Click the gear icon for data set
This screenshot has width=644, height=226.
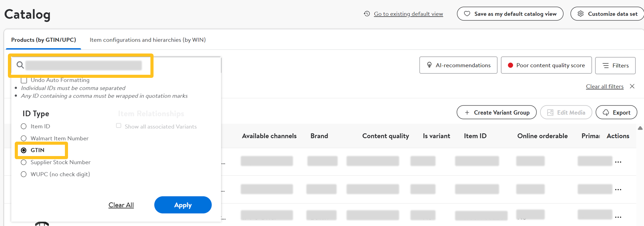[580, 14]
